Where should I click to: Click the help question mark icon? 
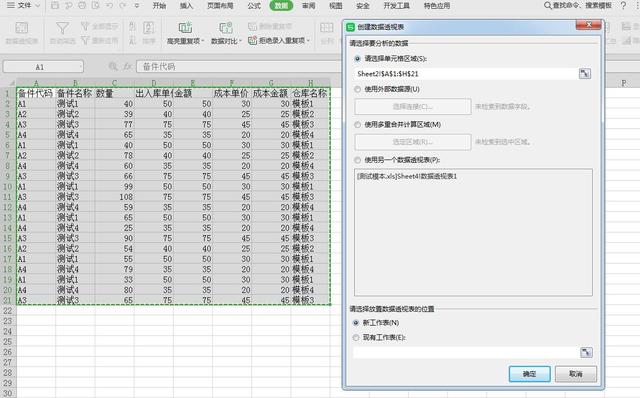click(x=623, y=5)
